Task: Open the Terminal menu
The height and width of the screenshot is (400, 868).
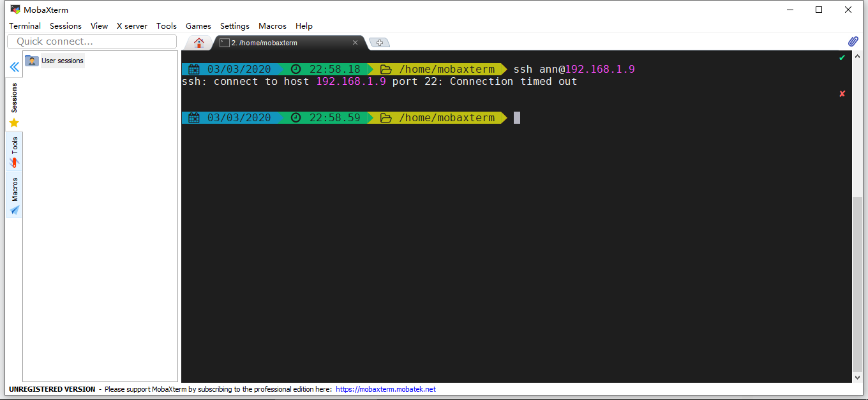Action: [x=25, y=26]
